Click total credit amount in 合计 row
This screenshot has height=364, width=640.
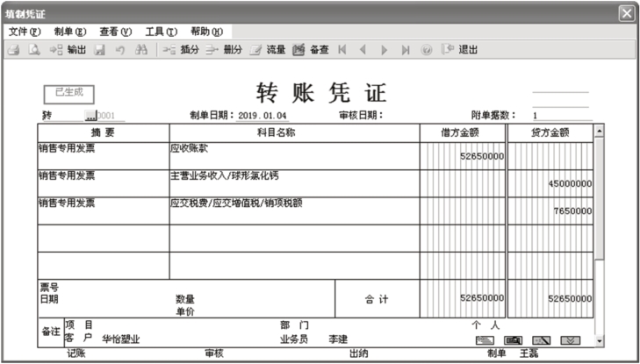pyautogui.click(x=570, y=298)
